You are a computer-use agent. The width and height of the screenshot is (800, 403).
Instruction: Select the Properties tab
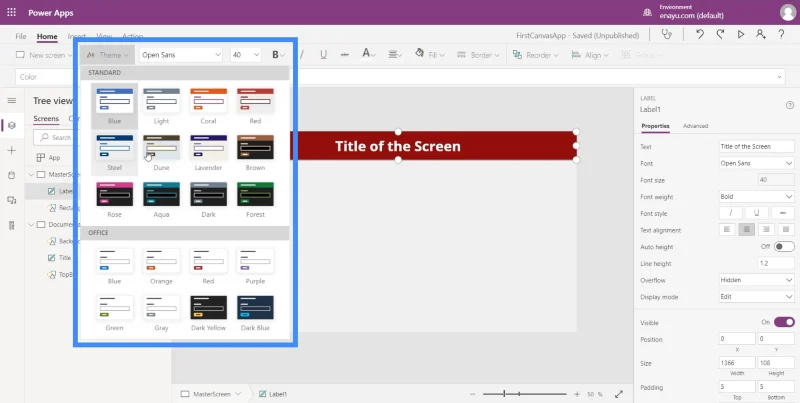[656, 125]
